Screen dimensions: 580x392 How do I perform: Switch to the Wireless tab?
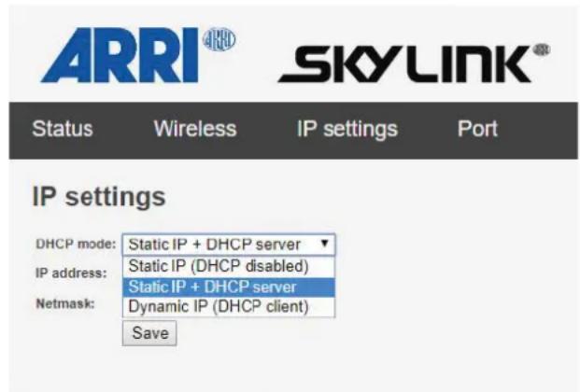(195, 129)
